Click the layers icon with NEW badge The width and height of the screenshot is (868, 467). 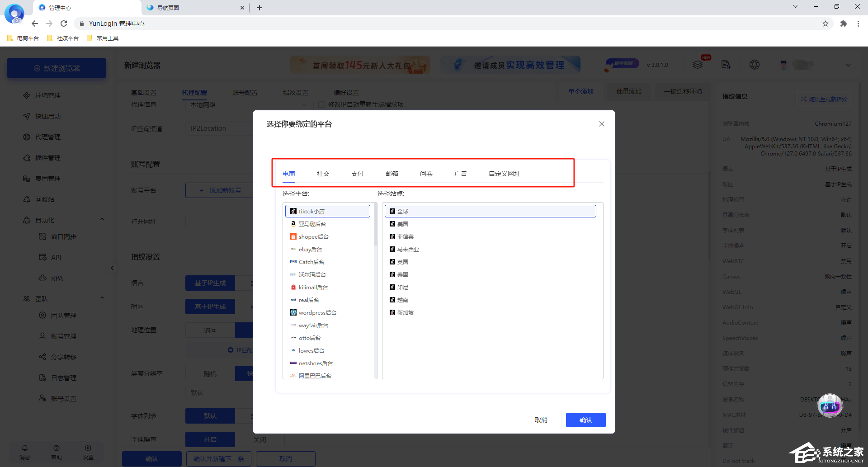(698, 65)
